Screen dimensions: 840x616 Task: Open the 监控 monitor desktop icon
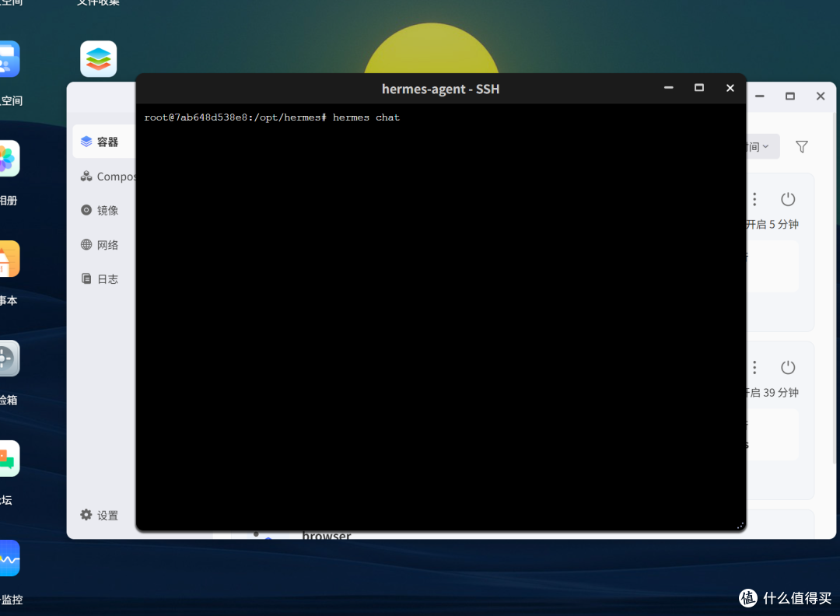pos(9,558)
